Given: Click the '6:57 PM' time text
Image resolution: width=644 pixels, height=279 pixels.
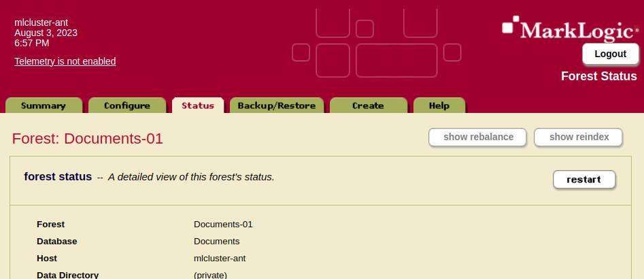Looking at the screenshot, I should point(32,43).
